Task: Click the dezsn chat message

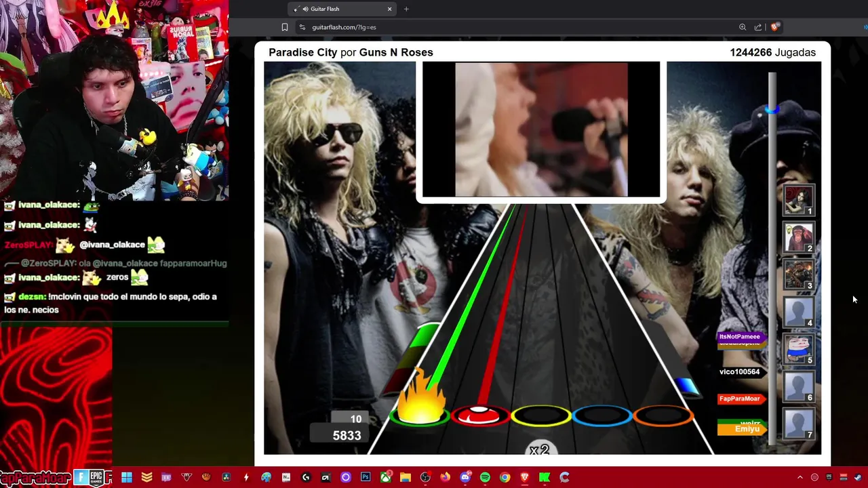Action: coord(111,303)
